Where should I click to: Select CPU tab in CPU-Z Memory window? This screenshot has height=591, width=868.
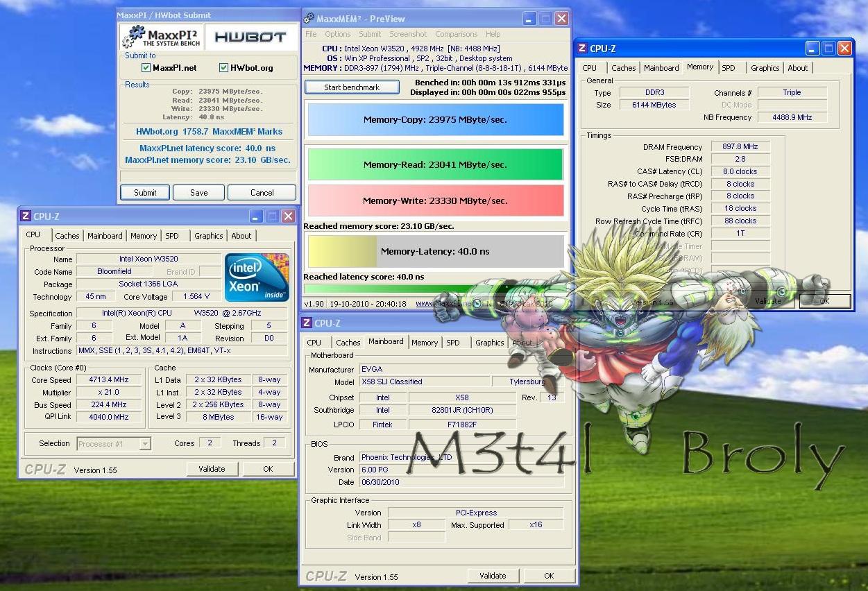(x=590, y=68)
